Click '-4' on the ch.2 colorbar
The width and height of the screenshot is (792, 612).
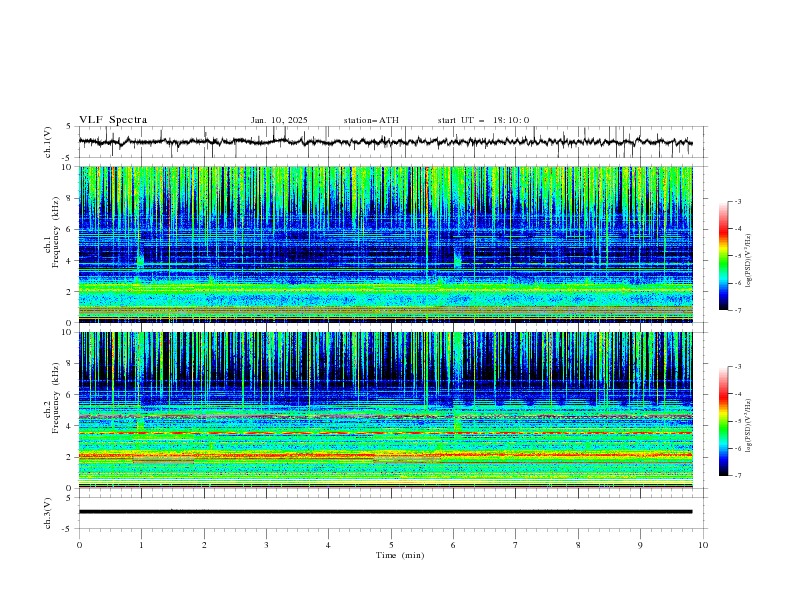(x=737, y=394)
